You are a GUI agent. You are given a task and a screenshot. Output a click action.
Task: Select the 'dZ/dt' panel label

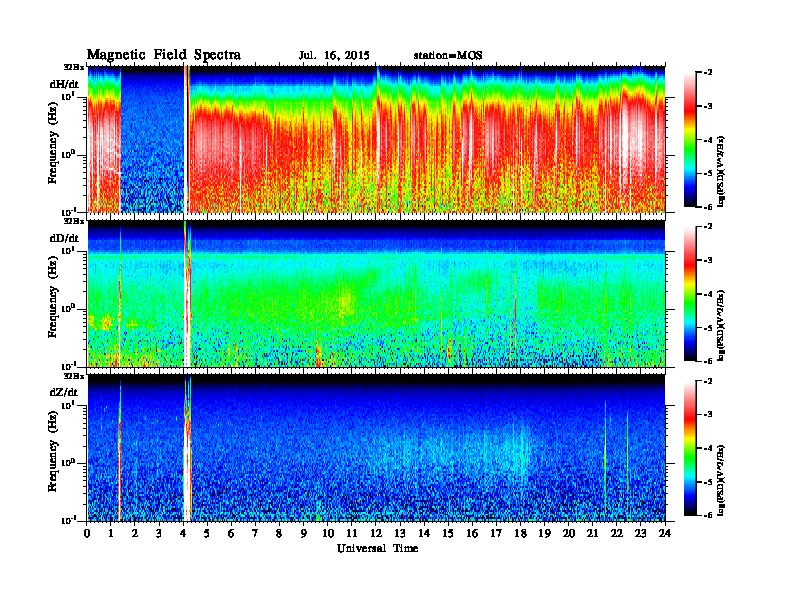64,392
